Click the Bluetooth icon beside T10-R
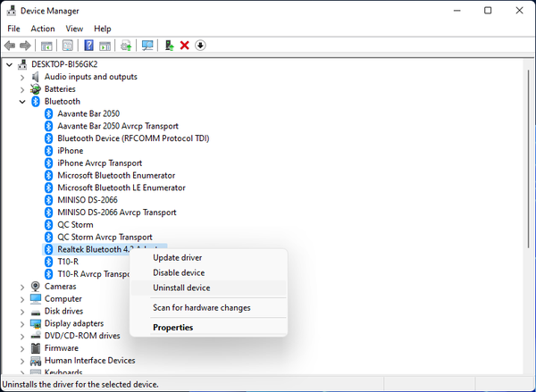 [x=48, y=262]
